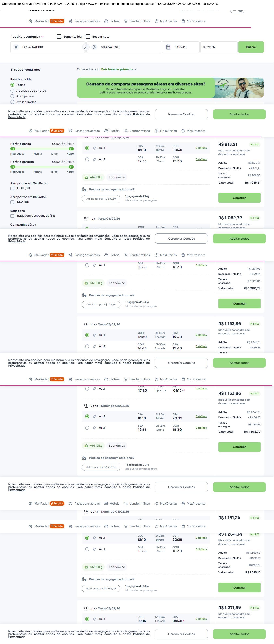Click the calendar icon beside 03 fev/26
This screenshot has height=644, width=274.
point(168,47)
